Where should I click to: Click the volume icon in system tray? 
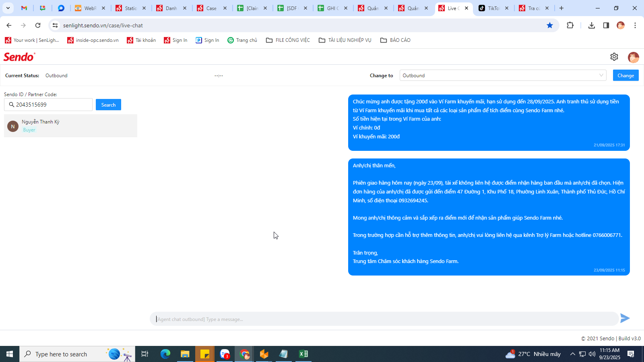pos(592,354)
